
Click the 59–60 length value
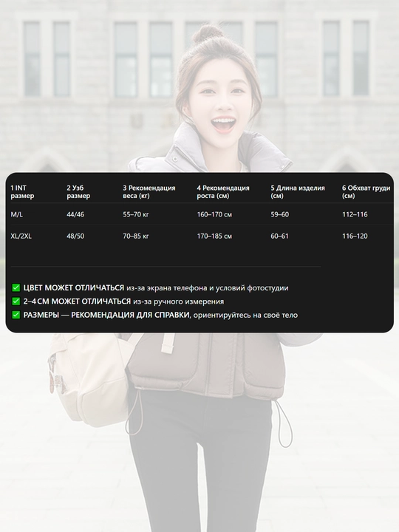pos(280,214)
